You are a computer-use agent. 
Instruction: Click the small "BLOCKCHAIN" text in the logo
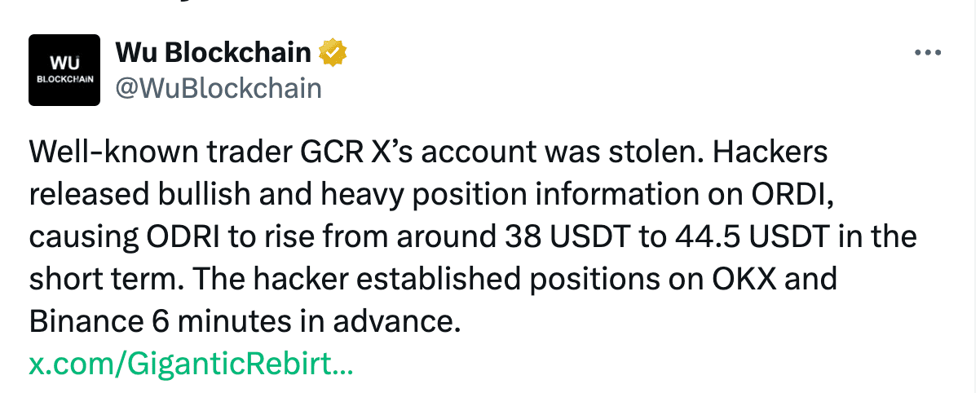[64, 80]
